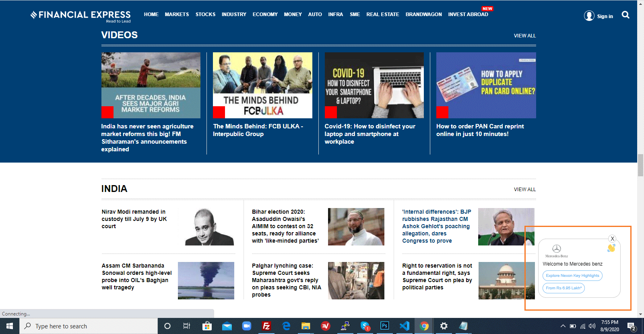Click VIEW ALL for Videos section
Viewport: 644px width, 334px height.
pos(525,36)
